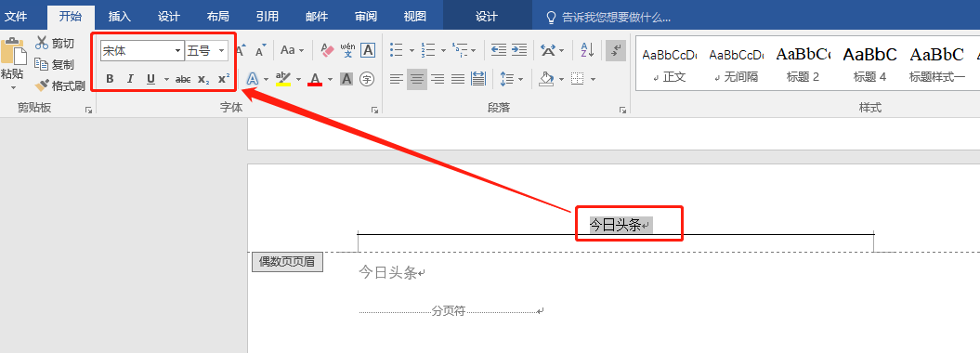Expand the highlight color arrow
This screenshot has width=980, height=353.
[298, 79]
